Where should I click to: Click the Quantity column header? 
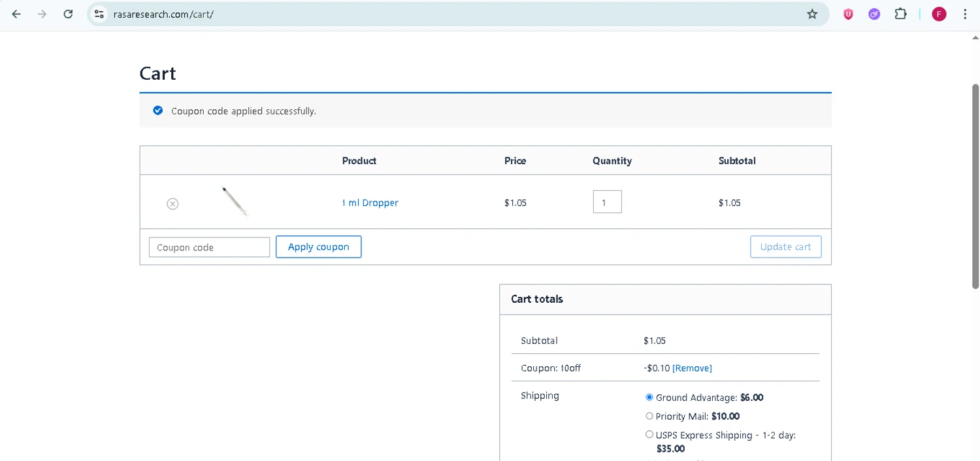[x=612, y=160]
